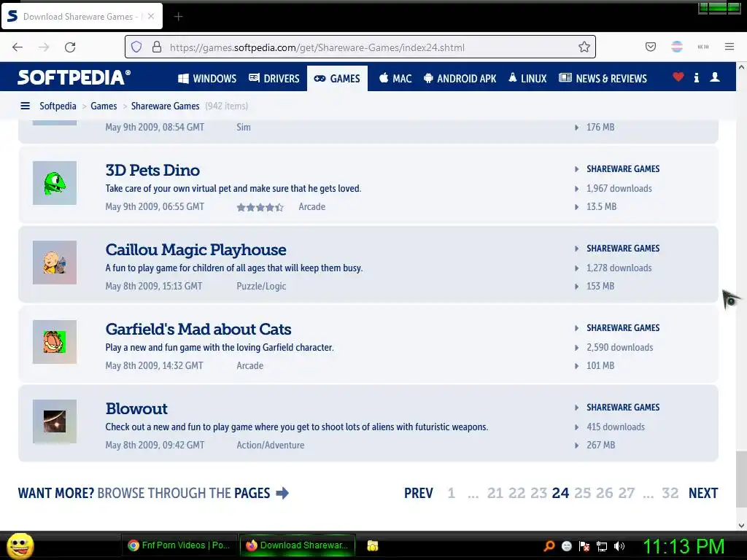Reload the page with the refresh icon
The width and height of the screenshot is (747, 560).
(x=70, y=47)
